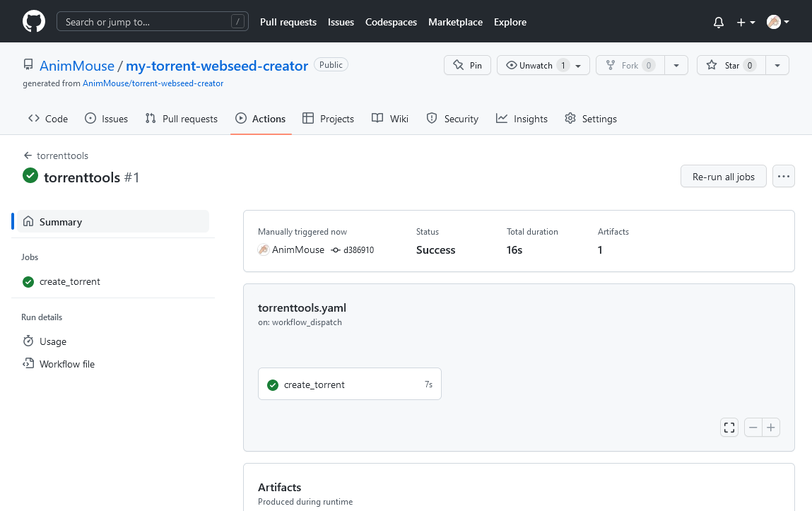The image size is (812, 511).
Task: Open Explore in top navigation
Action: pos(510,22)
